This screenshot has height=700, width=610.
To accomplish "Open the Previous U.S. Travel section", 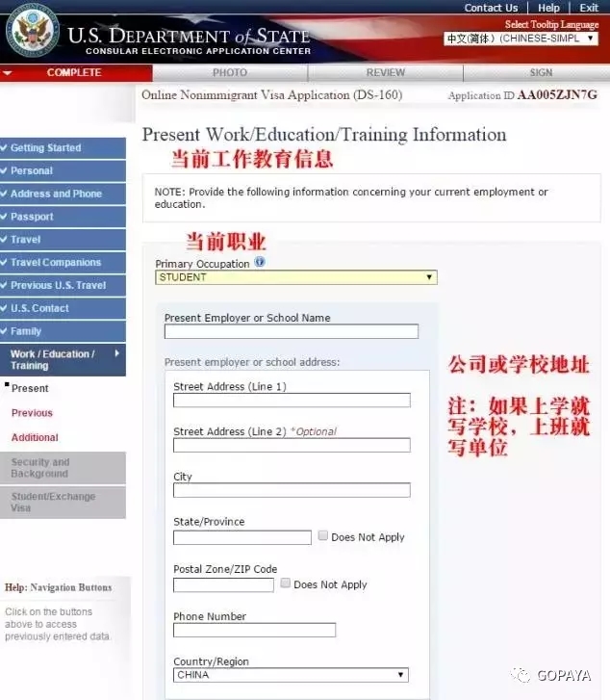I will click(x=63, y=285).
